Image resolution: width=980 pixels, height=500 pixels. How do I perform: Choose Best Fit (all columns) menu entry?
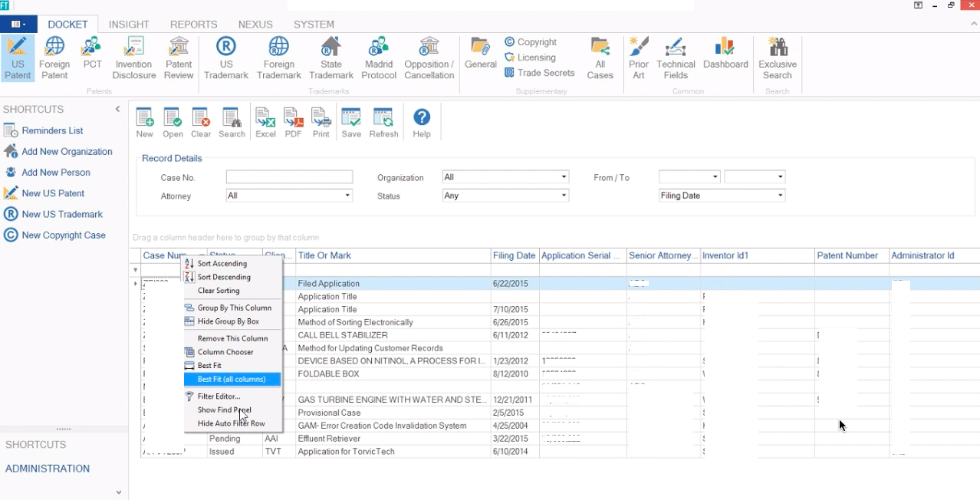pyautogui.click(x=232, y=380)
